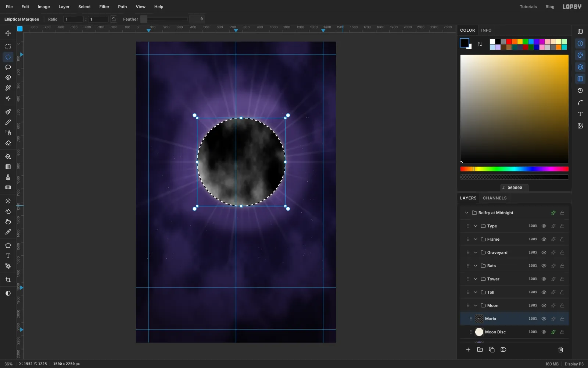The height and width of the screenshot is (368, 588).
Task: Lock the Tower group layer
Action: (x=562, y=279)
